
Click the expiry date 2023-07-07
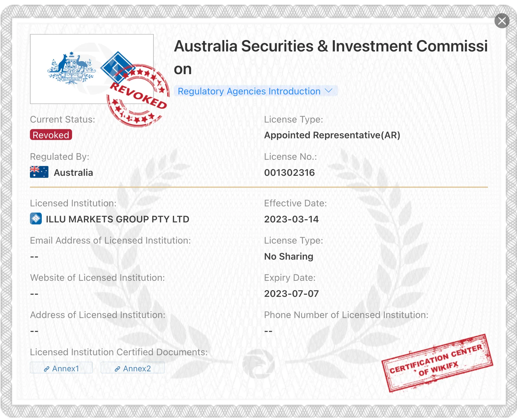(x=291, y=294)
